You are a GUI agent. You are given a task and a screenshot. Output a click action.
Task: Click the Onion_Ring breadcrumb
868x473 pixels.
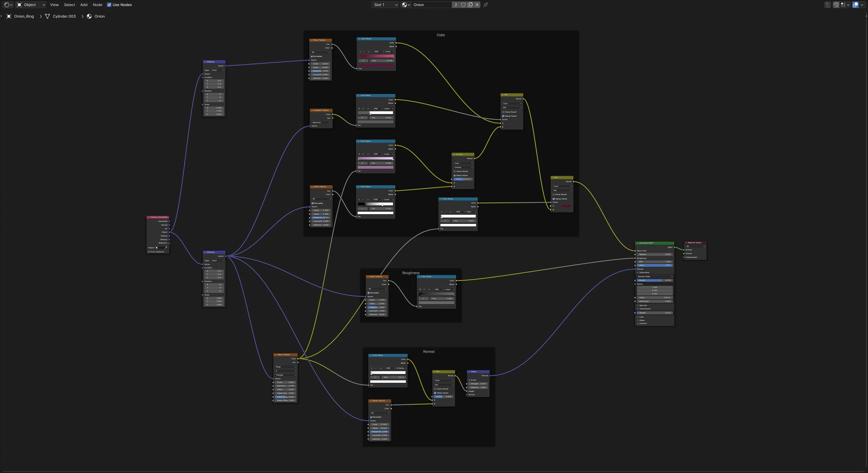24,16
